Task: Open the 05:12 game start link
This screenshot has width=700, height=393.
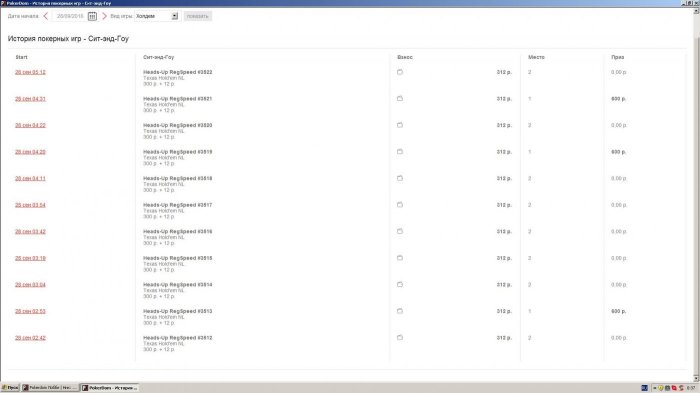Action: pos(30,72)
